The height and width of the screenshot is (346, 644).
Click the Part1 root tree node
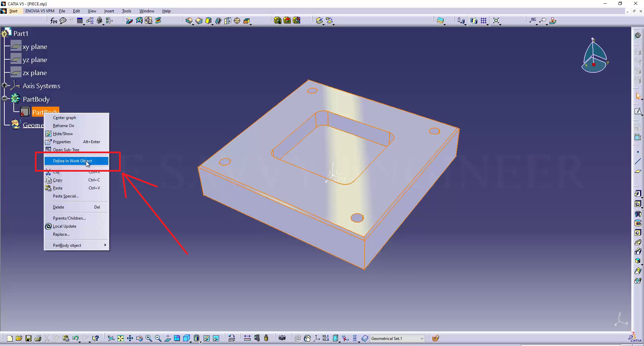pyautogui.click(x=20, y=34)
